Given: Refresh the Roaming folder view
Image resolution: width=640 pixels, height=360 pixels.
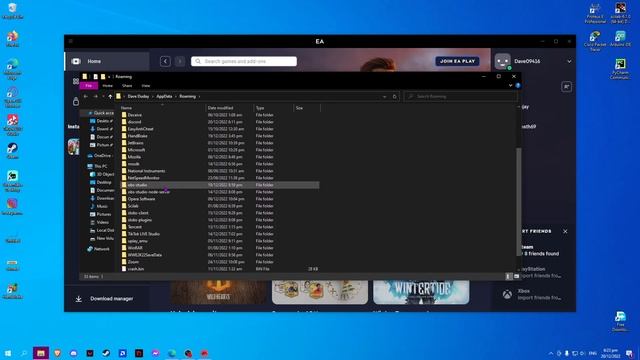Looking at the screenshot, I should (x=394, y=97).
